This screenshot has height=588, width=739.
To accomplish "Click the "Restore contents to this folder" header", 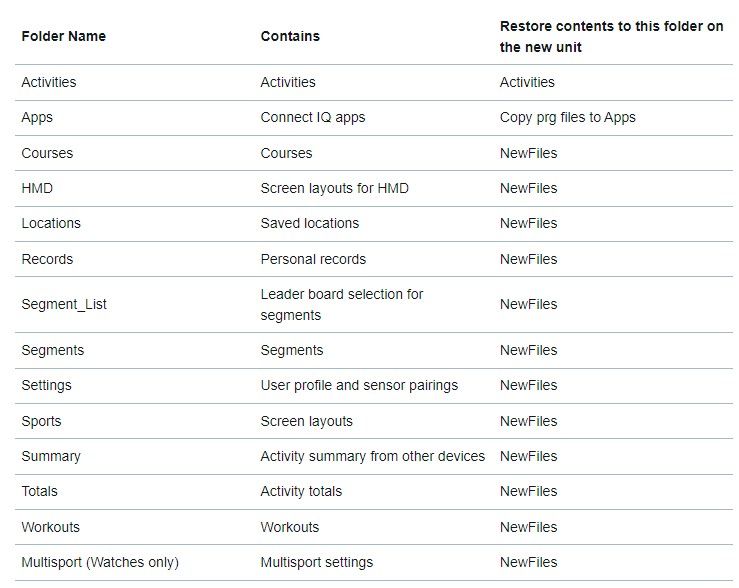I will pos(611,36).
